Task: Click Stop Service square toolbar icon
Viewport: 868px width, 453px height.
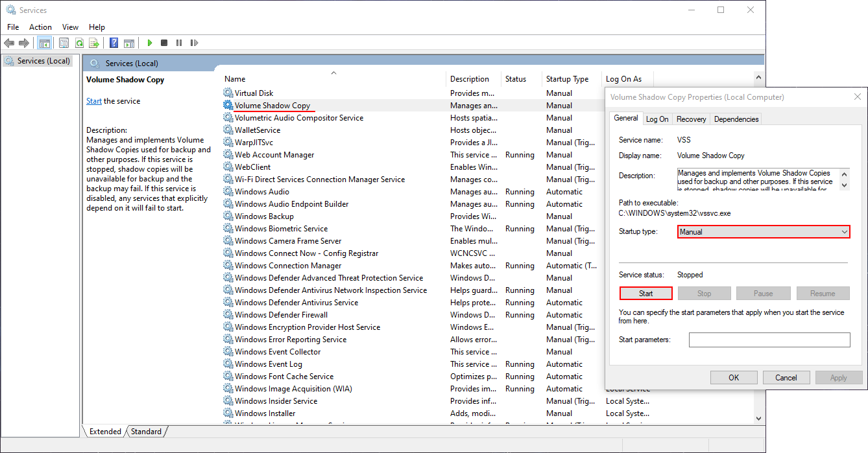Action: pos(164,43)
